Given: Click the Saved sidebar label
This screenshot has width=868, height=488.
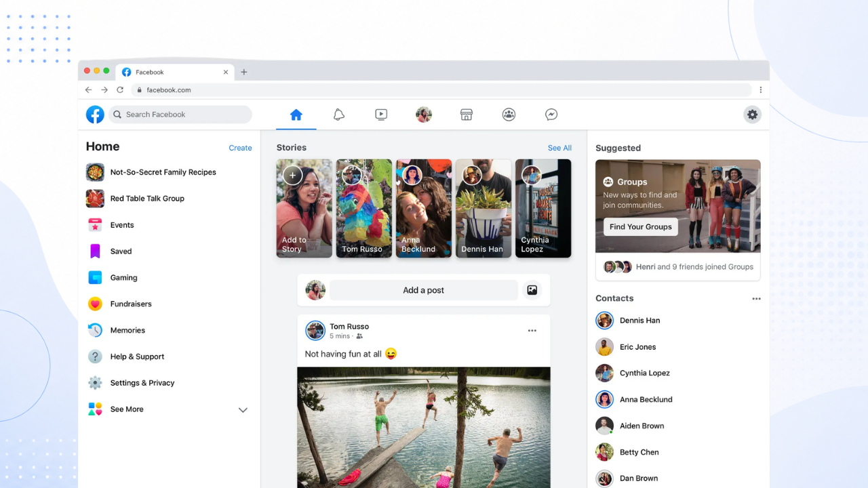Looking at the screenshot, I should point(121,251).
